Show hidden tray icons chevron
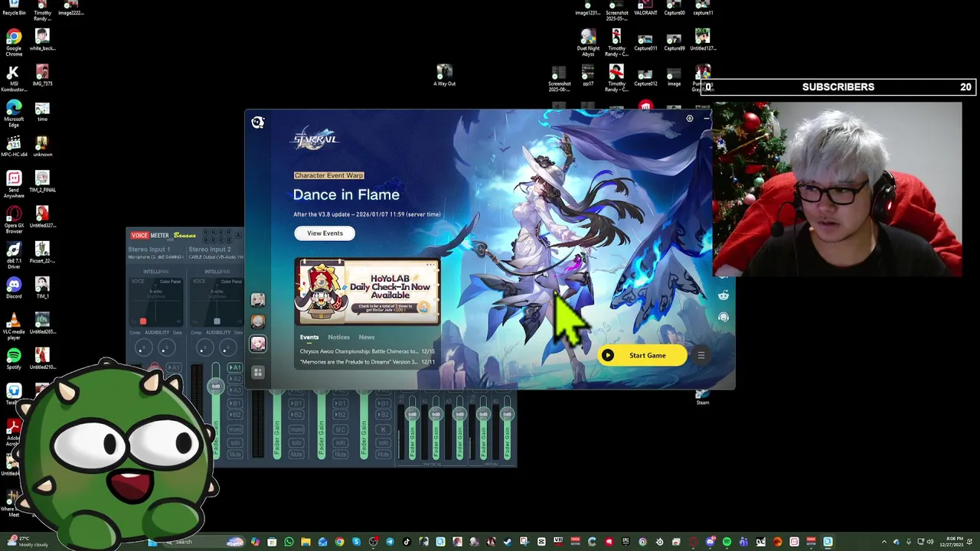 pyautogui.click(x=886, y=542)
